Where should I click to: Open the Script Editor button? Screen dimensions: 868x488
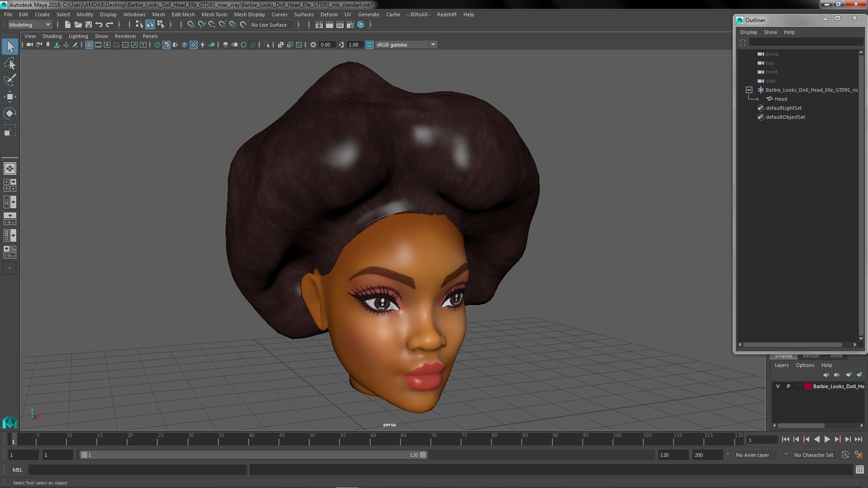click(x=859, y=470)
